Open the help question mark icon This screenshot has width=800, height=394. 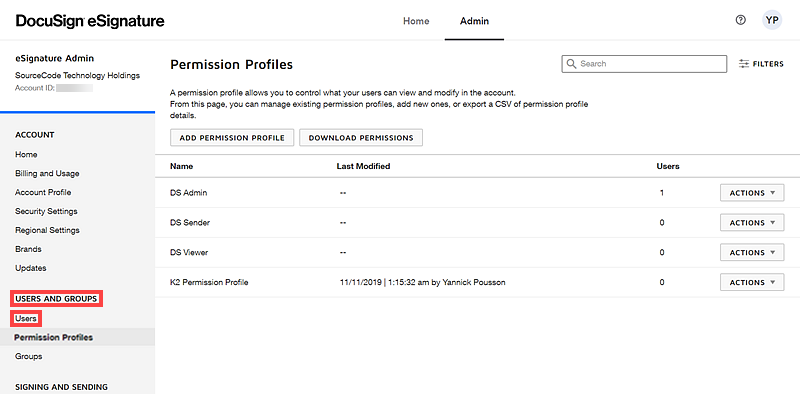(x=740, y=20)
